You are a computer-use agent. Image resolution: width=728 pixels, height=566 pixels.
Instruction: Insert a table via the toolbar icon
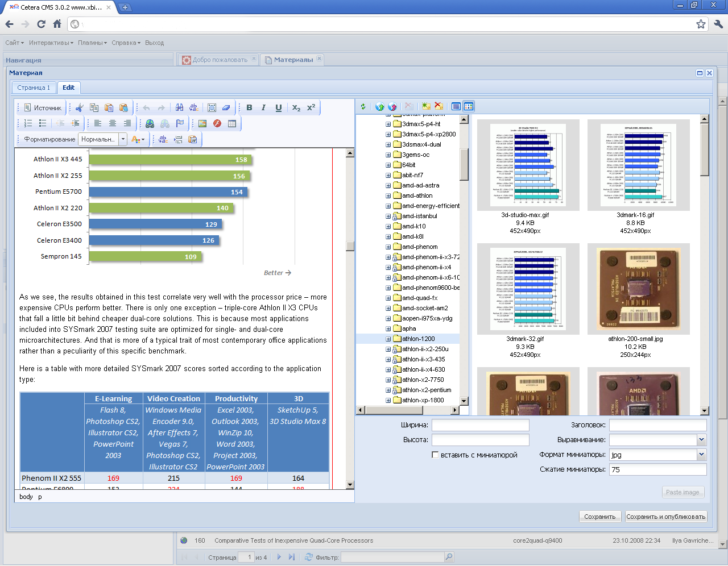(x=232, y=123)
